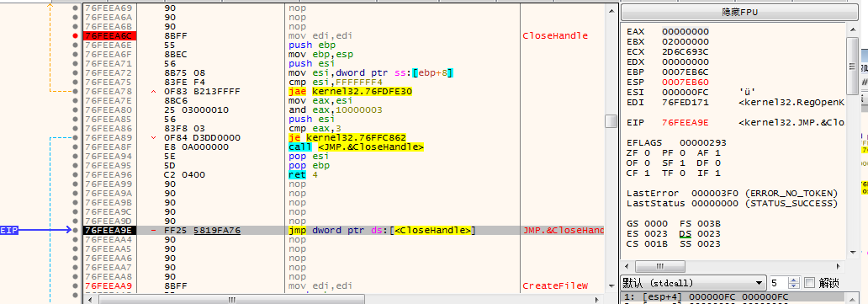The height and width of the screenshot is (304, 868).
Task: Select the red ESP value 0007EB60
Action: tap(685, 82)
